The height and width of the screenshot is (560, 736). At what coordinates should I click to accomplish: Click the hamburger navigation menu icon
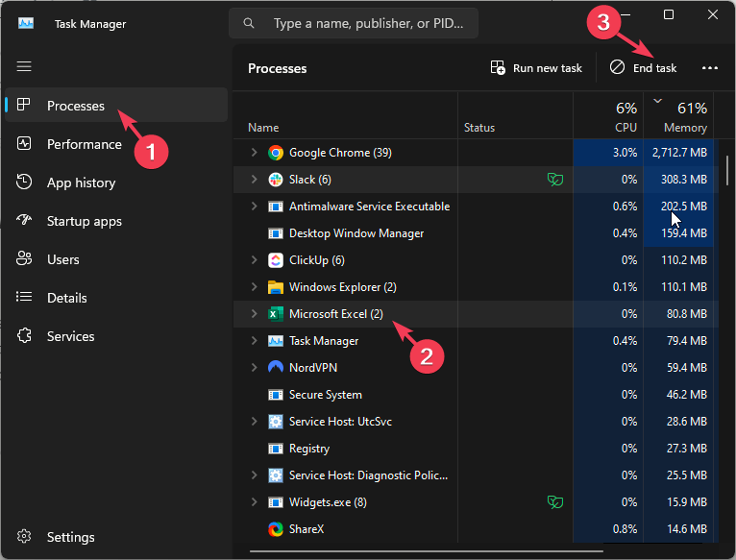(24, 66)
